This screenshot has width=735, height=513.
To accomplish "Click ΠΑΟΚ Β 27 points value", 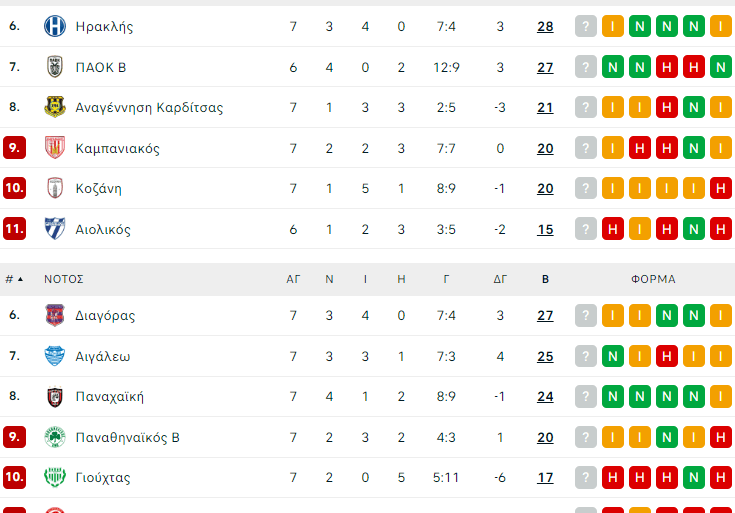I will [x=545, y=68].
